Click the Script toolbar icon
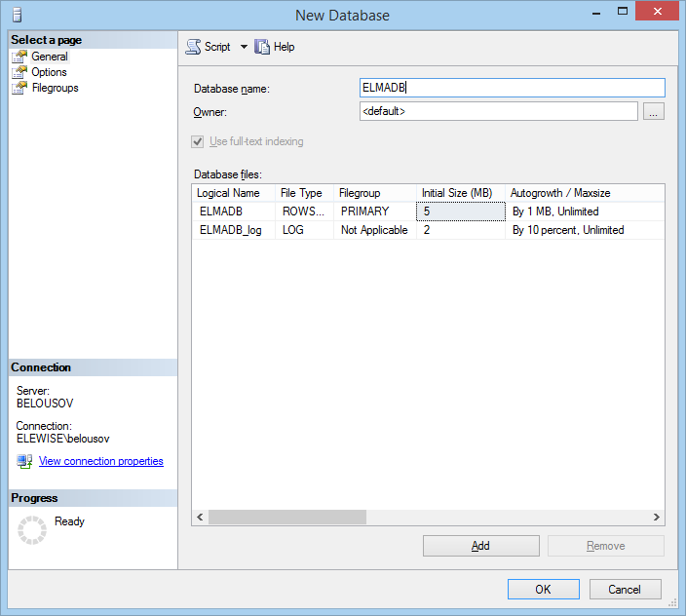This screenshot has width=686, height=616. coord(193,47)
